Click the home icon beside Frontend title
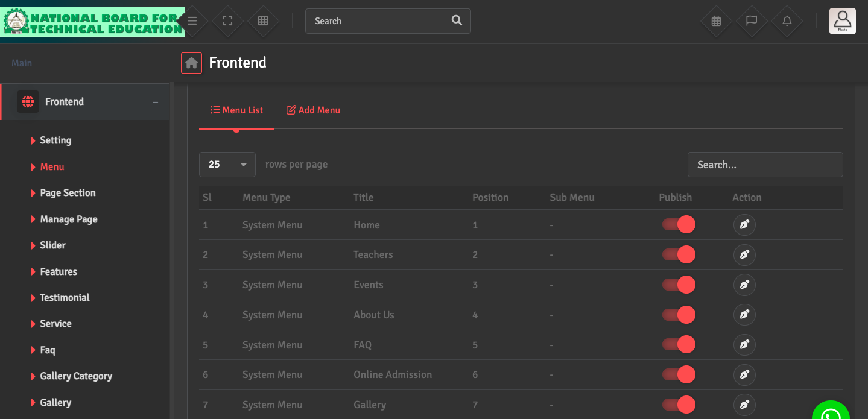Viewport: 868px width, 419px height. coord(192,63)
